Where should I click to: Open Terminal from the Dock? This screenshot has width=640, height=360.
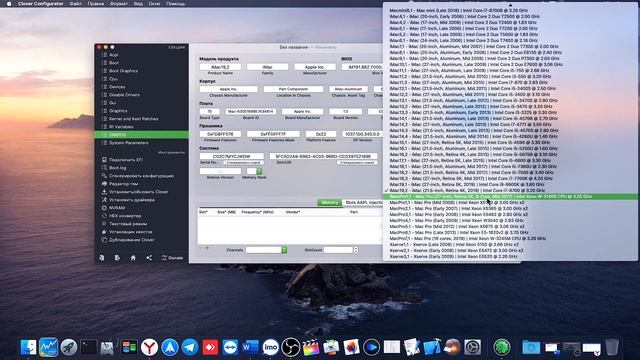click(x=89, y=347)
